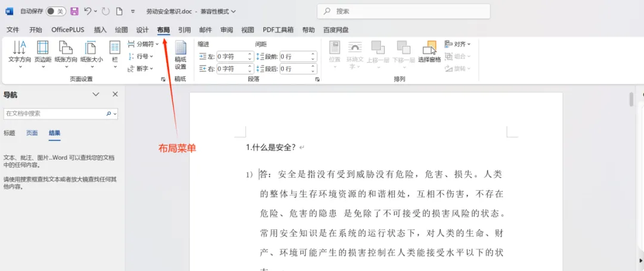Viewport: 644px width, 271px height.
Task: Switch to the 邮件 Mailings tab
Action: click(x=205, y=30)
